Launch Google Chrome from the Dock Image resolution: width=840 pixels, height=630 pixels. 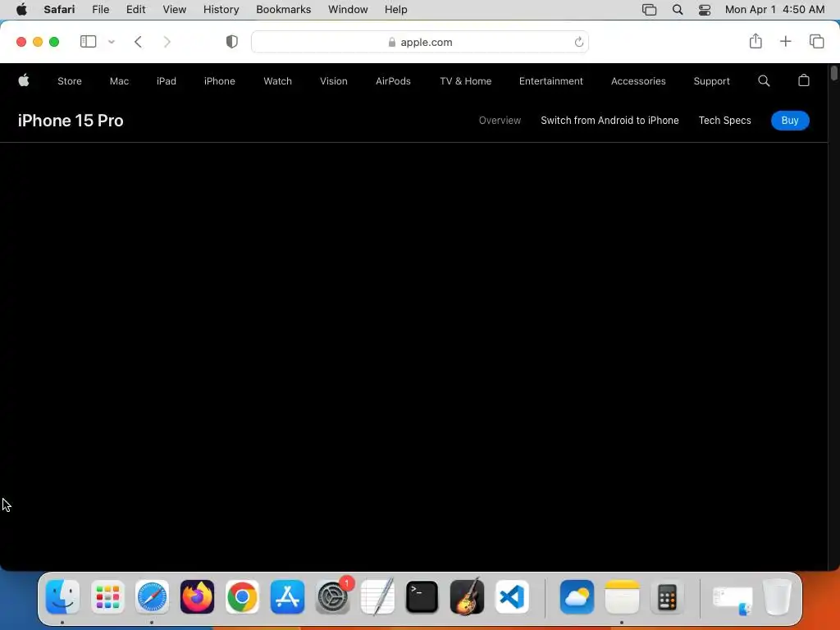242,596
